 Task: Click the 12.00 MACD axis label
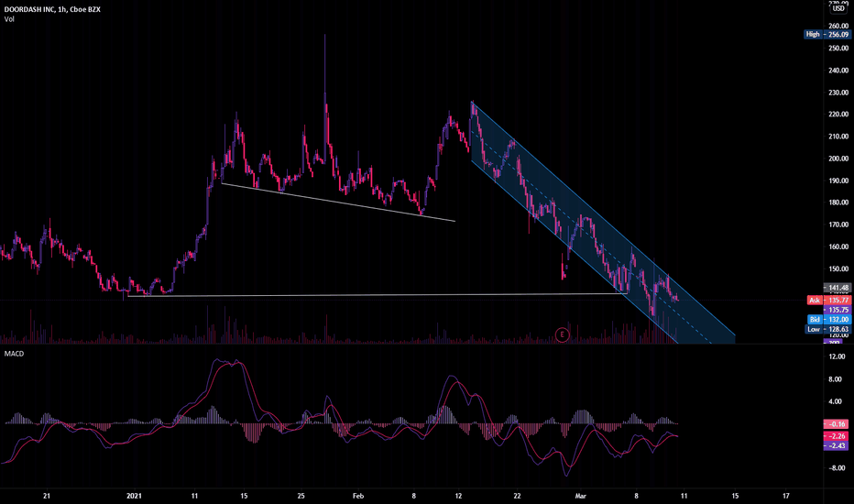(x=838, y=356)
